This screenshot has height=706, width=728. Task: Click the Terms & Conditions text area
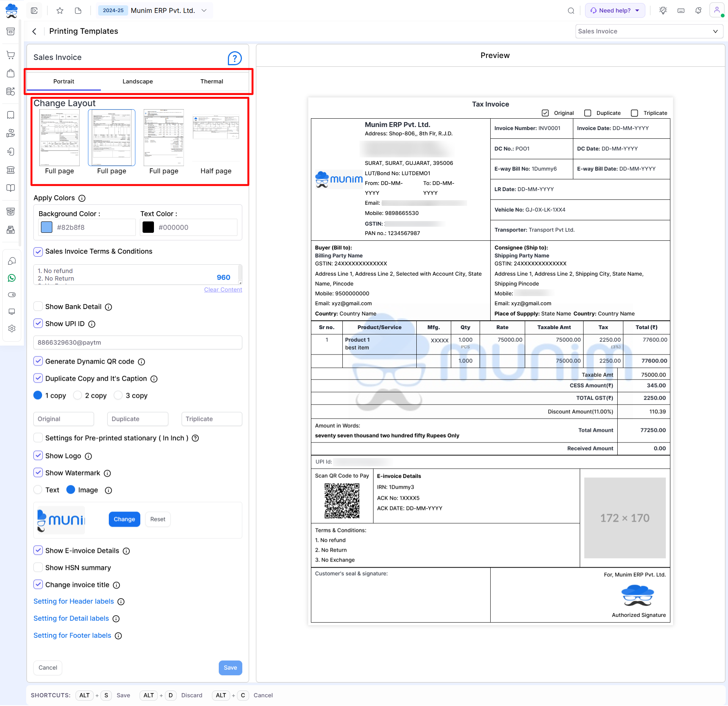(138, 275)
